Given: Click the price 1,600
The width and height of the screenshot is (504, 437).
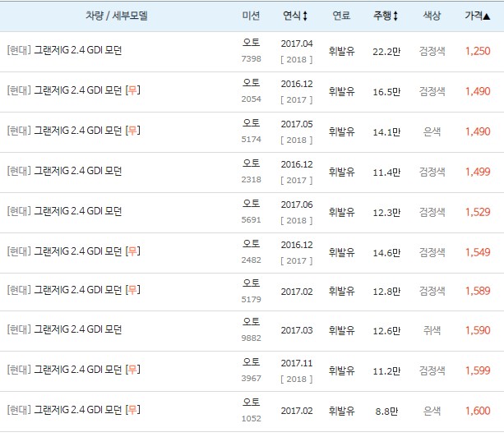Looking at the screenshot, I should click(478, 411).
